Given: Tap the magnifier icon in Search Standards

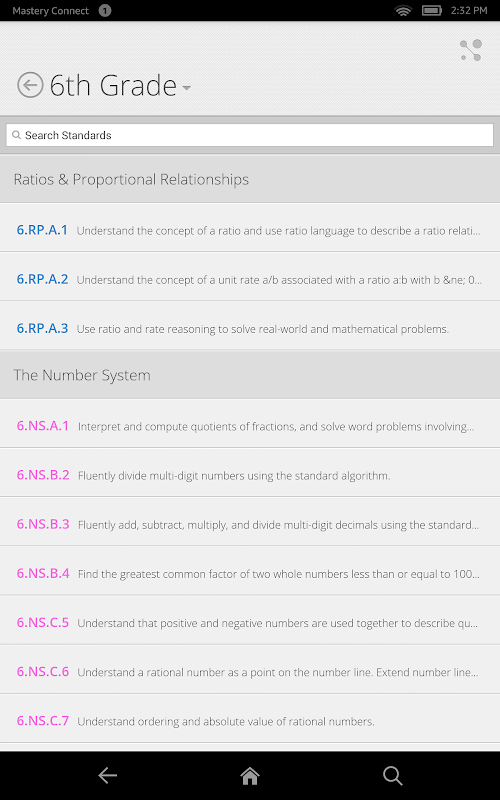Looking at the screenshot, I should click(x=16, y=135).
